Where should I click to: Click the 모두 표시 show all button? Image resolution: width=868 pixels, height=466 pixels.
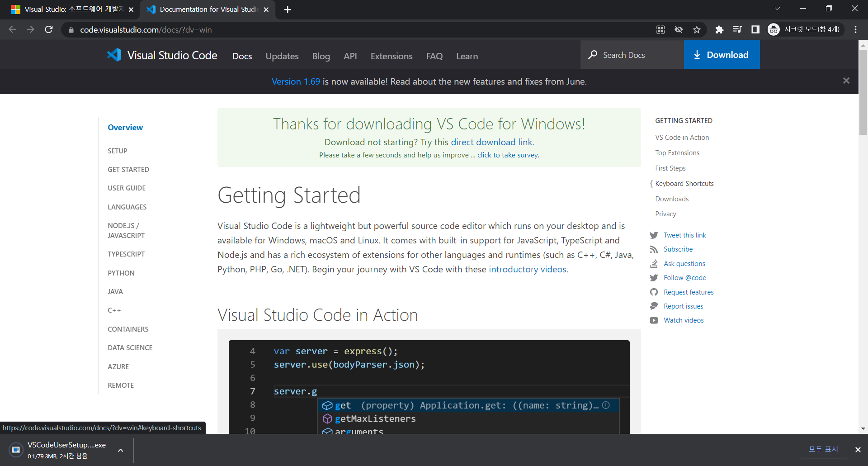point(823,449)
